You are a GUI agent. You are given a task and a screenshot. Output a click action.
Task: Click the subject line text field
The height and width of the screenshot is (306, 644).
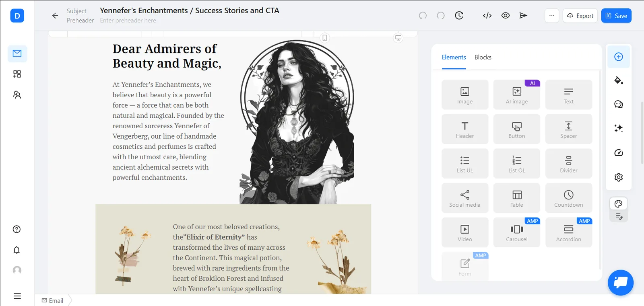click(190, 10)
